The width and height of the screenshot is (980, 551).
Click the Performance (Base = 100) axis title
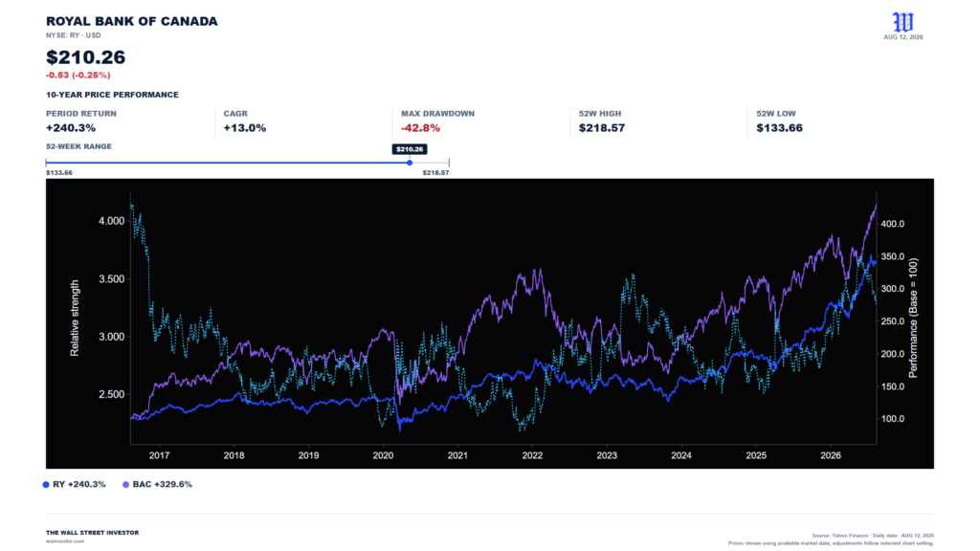[x=914, y=318]
